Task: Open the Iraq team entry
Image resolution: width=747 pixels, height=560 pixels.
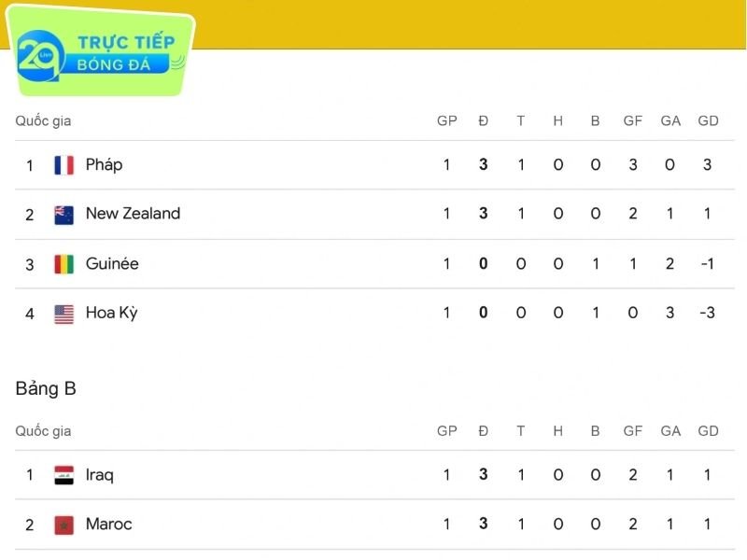Action: click(x=99, y=475)
